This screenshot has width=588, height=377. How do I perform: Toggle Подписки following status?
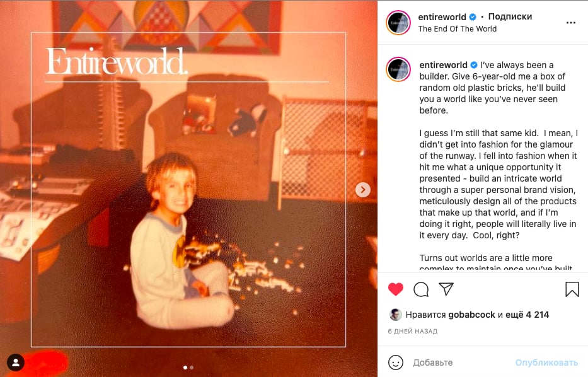point(510,16)
